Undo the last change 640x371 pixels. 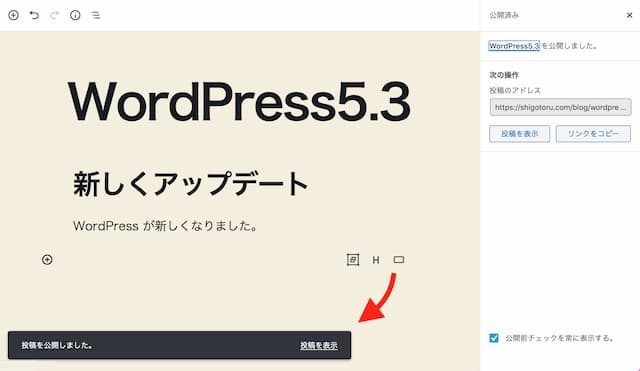[34, 15]
